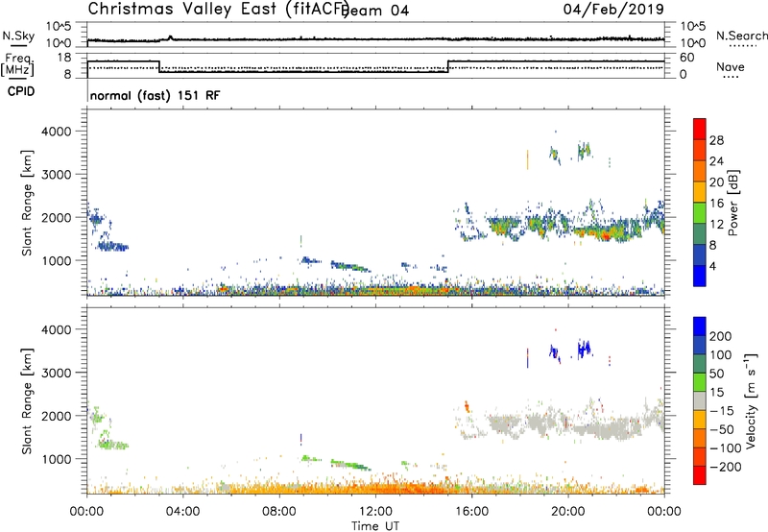Click the 'N.Search' legend label
Image resolution: width=768 pixels, height=532 pixels.
tap(741, 36)
